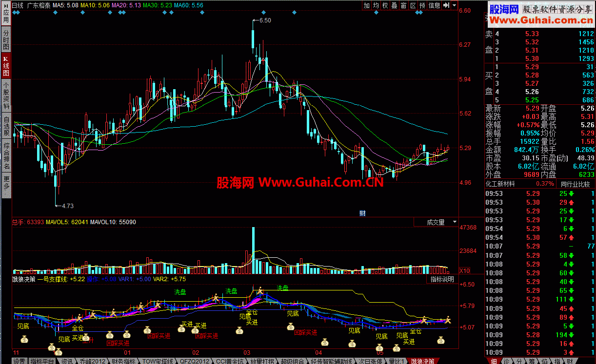This screenshot has height=364, width=596.
Task: Select the CCI黄金坑 indicator tab
Action: [x=230, y=361]
